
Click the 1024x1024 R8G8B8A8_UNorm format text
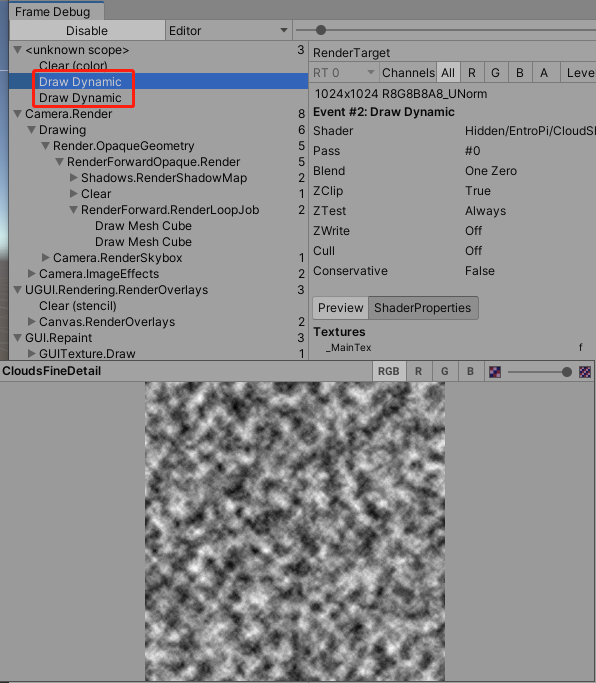tap(401, 94)
